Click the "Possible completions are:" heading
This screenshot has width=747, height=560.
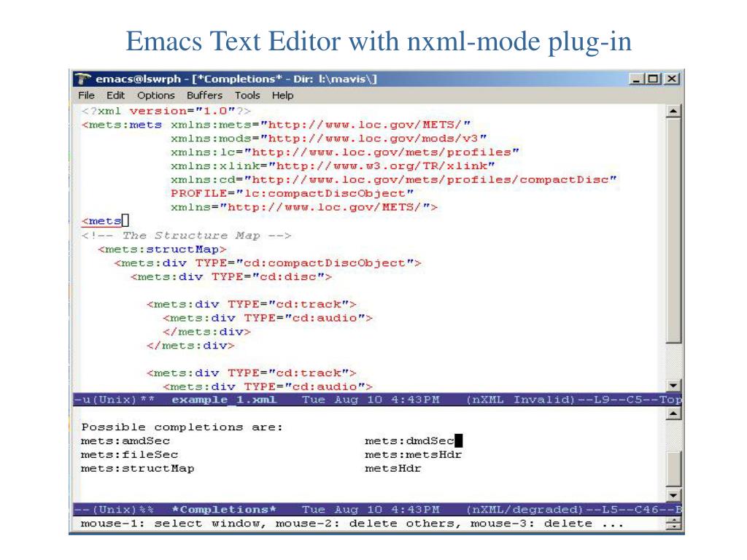coord(182,427)
